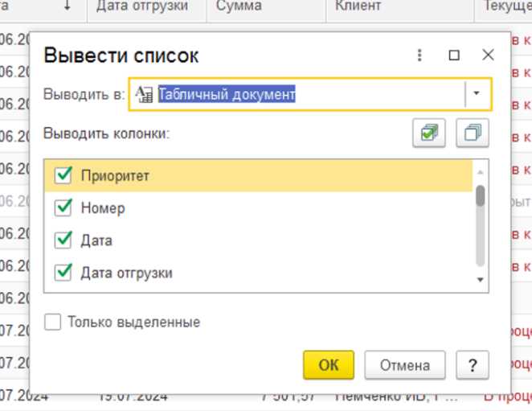Viewport: 532px width, 411px height.
Task: Uncheck all columns with the empty boxes icon
Action: click(x=473, y=133)
